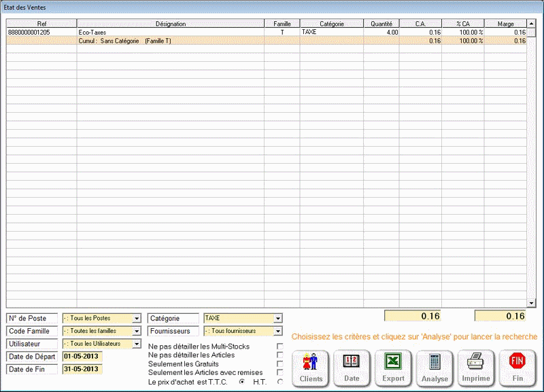The image size is (544, 392).
Task: Close the window using the Fin button
Action: [x=517, y=368]
